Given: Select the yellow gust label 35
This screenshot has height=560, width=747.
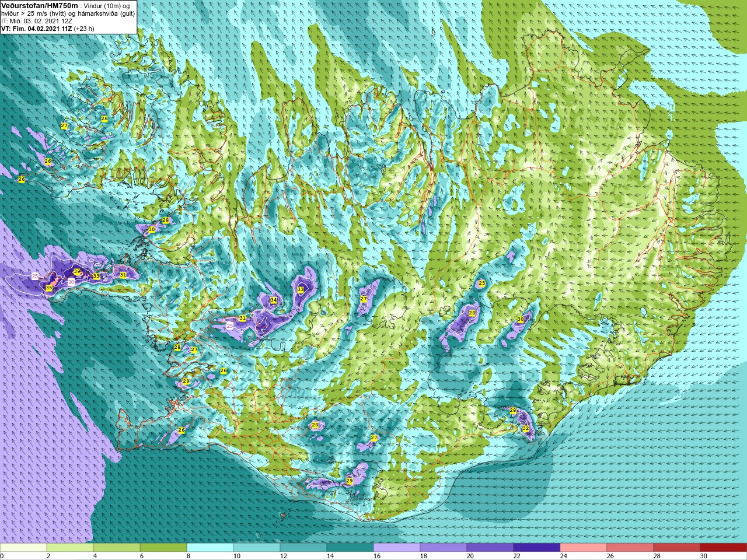Looking at the screenshot, I should tap(49, 288).
